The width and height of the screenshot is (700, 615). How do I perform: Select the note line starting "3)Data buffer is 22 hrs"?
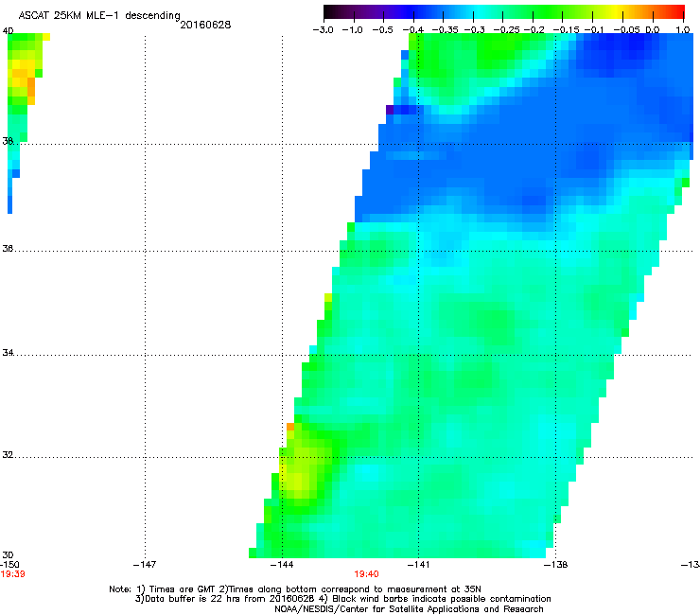click(x=342, y=599)
